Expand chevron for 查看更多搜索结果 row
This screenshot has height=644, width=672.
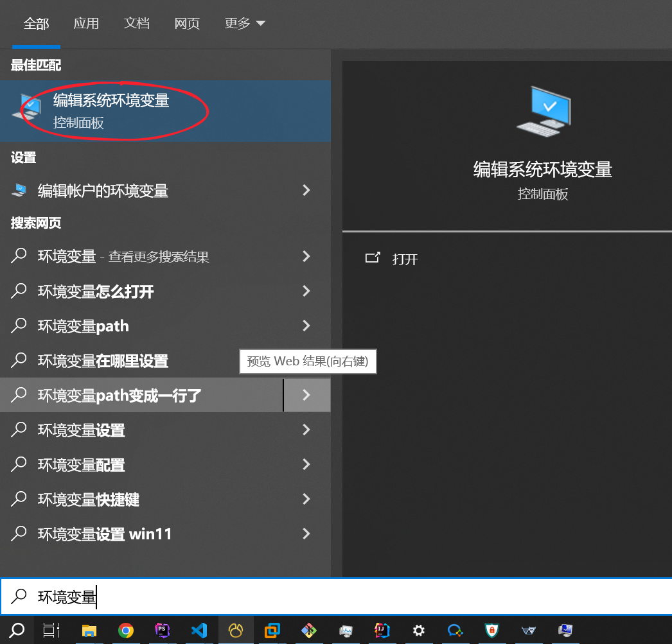point(306,256)
